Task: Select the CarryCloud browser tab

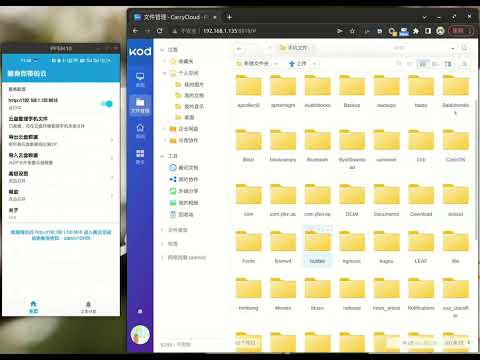Action: pyautogui.click(x=176, y=17)
